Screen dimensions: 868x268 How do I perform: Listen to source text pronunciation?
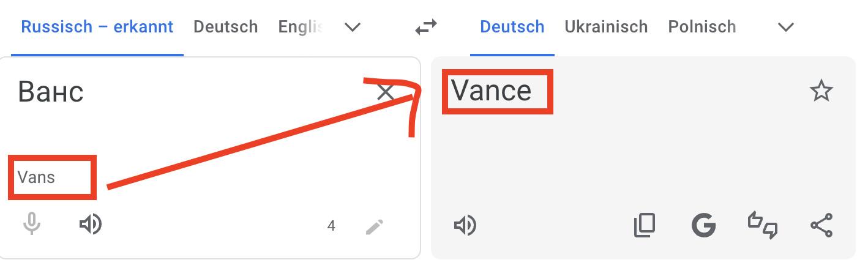point(91,225)
